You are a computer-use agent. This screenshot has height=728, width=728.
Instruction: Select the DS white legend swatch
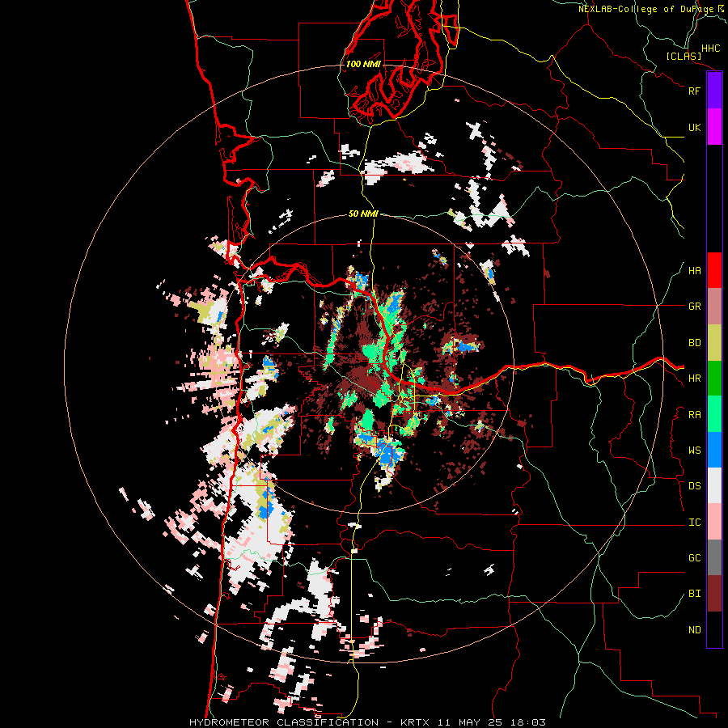point(714,485)
